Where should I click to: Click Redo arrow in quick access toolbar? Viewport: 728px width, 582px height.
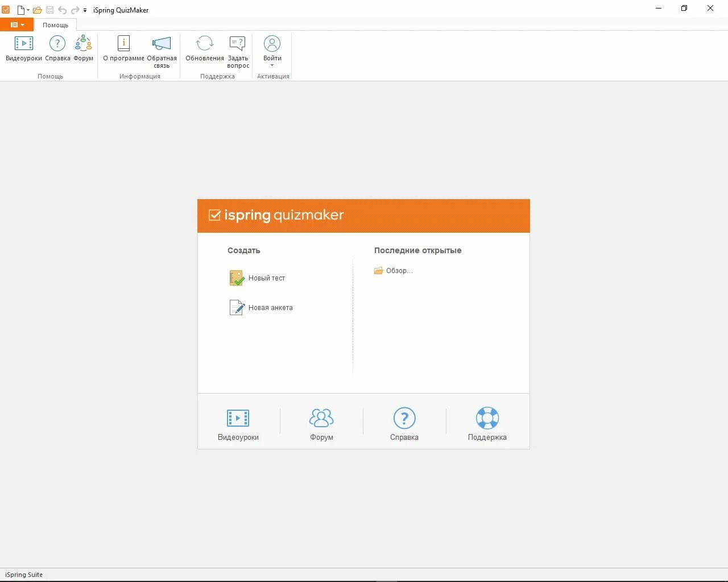[75, 10]
